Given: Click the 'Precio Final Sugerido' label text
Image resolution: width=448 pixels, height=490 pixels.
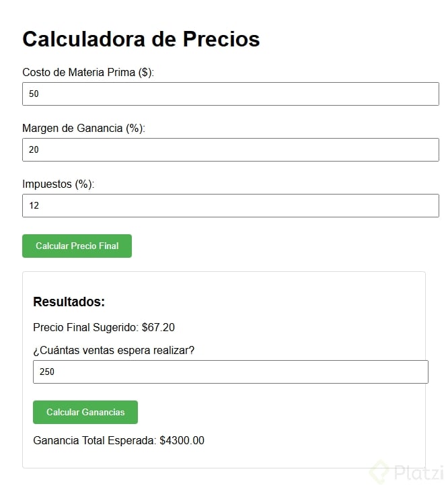Looking at the screenshot, I should pos(85,328).
